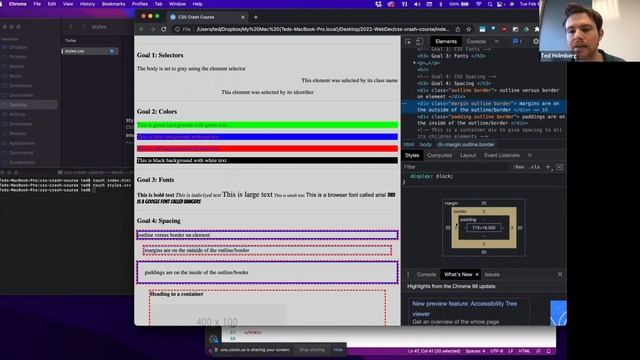Select the CSS Crash Course tab

(x=207, y=17)
